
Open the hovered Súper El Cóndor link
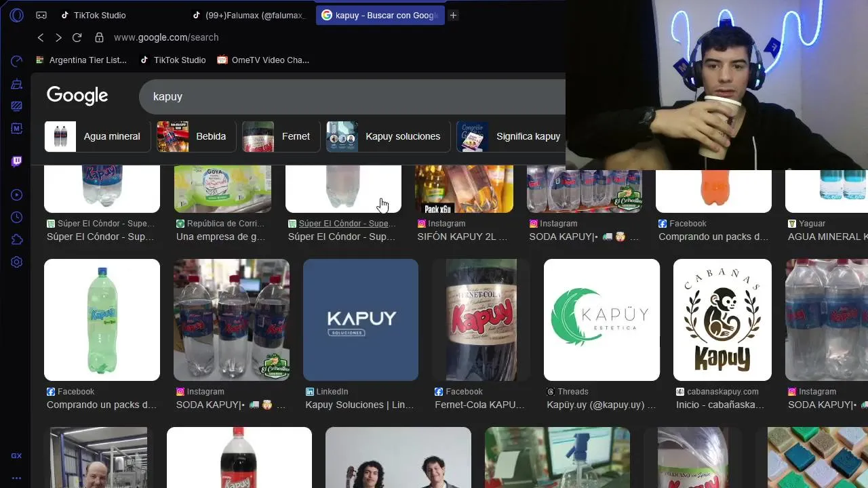347,223
